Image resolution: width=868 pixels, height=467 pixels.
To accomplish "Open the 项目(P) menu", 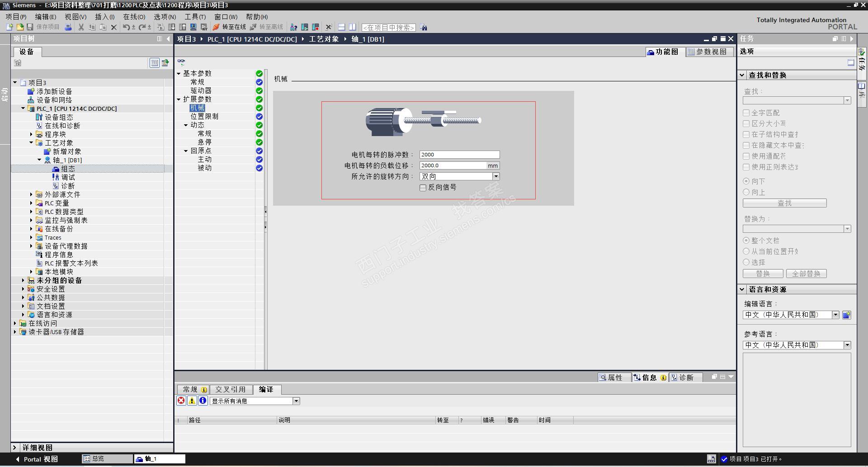I will click(16, 17).
